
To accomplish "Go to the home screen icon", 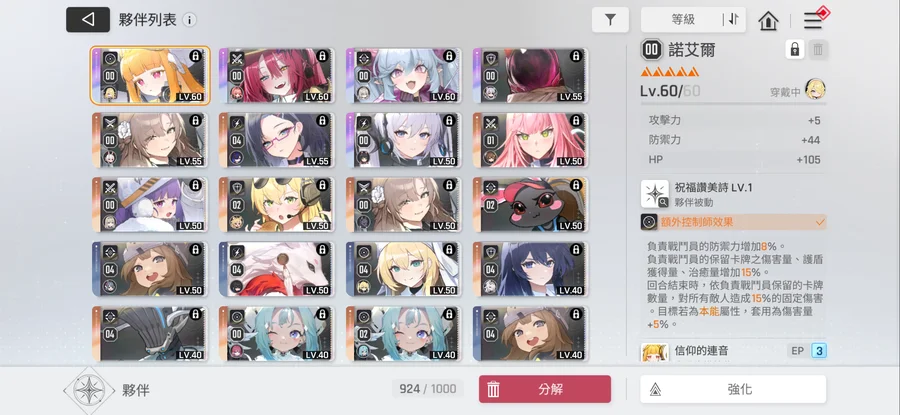I will click(768, 21).
